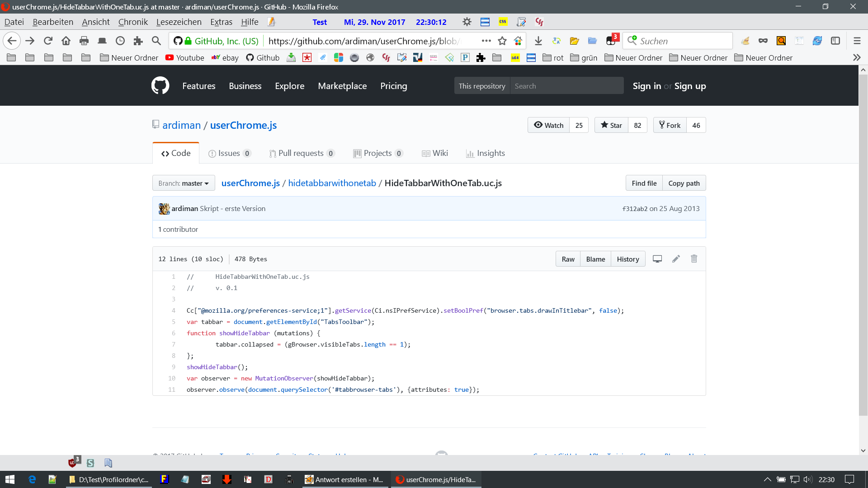Click the Firefox home button icon

tap(66, 41)
